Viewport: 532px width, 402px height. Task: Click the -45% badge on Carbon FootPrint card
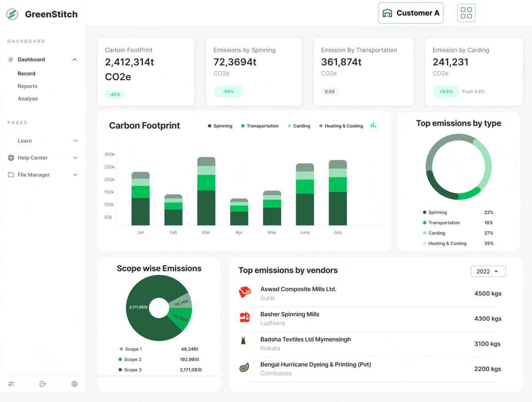(114, 94)
